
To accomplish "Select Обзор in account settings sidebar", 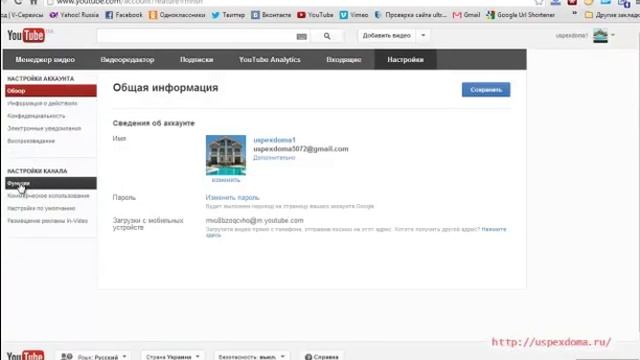I will pyautogui.click(x=51, y=91).
